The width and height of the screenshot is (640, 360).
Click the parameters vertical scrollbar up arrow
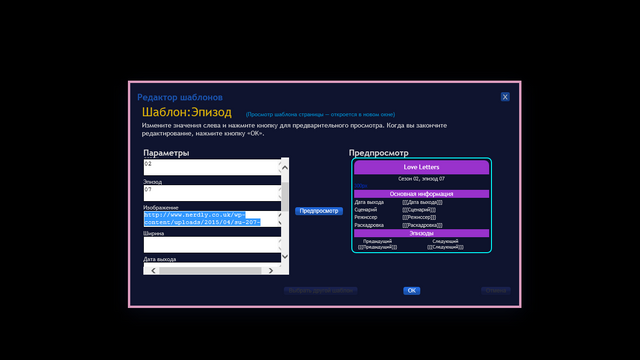(285, 167)
